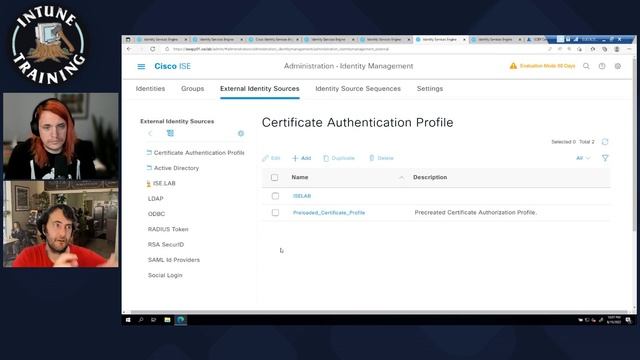Click the Edge browser taskbar icon
Viewport: 640px width, 360px height.
pos(180,320)
